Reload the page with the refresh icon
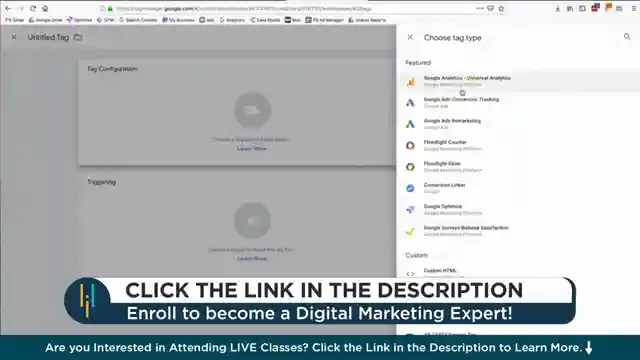The height and width of the screenshot is (360, 640). (33, 9)
